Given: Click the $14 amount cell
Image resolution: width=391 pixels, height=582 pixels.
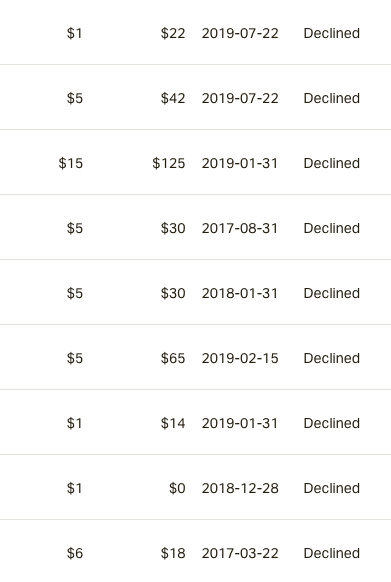Looking at the screenshot, I should (173, 423).
